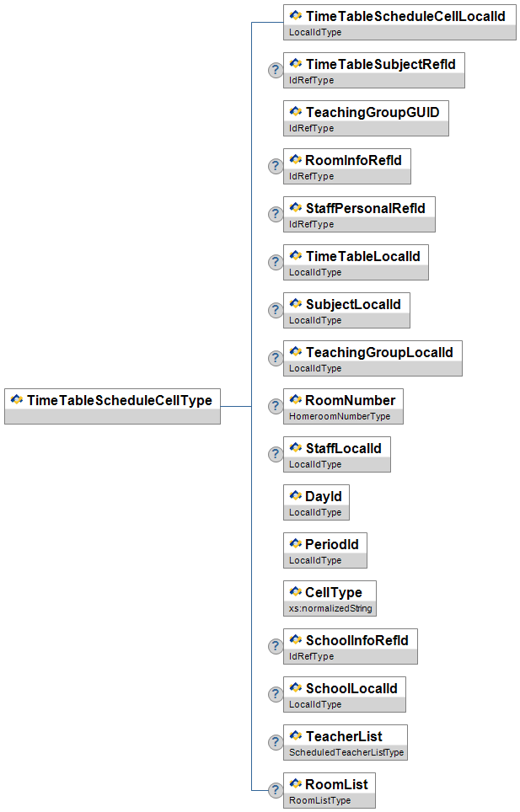The image size is (520, 812).
Task: Click the help icon beside StaffPersonalRefId
Action: pyautogui.click(x=275, y=215)
